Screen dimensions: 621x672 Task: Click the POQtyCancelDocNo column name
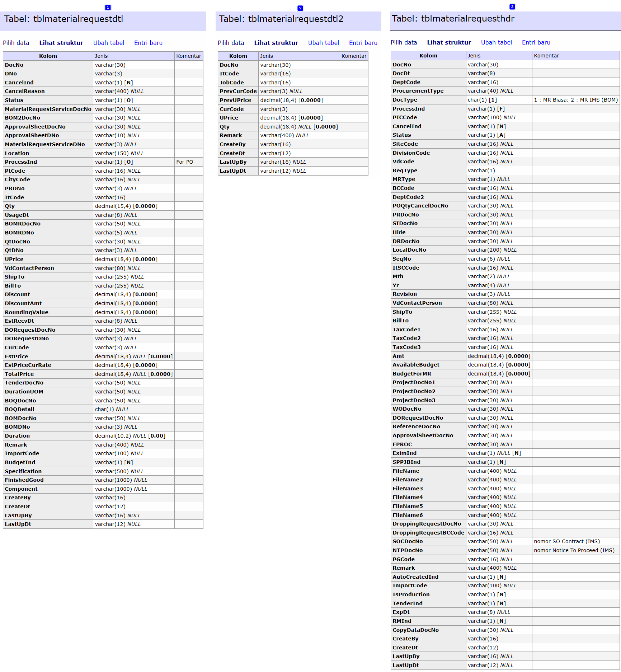(420, 206)
